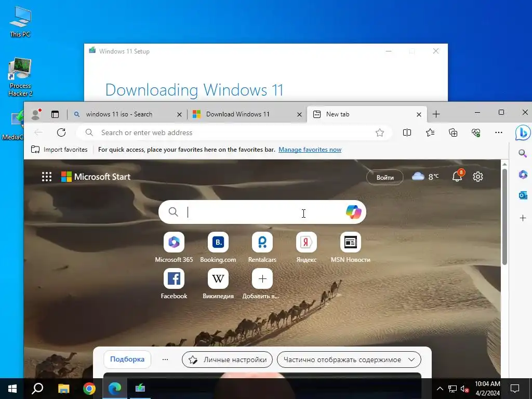Close the New tab tab
The height and width of the screenshot is (399, 532).
point(419,115)
